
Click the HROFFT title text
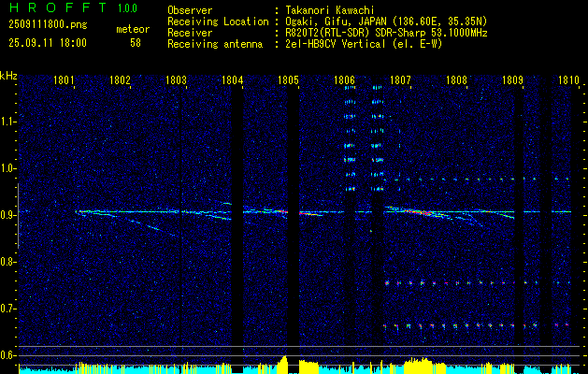click(58, 7)
